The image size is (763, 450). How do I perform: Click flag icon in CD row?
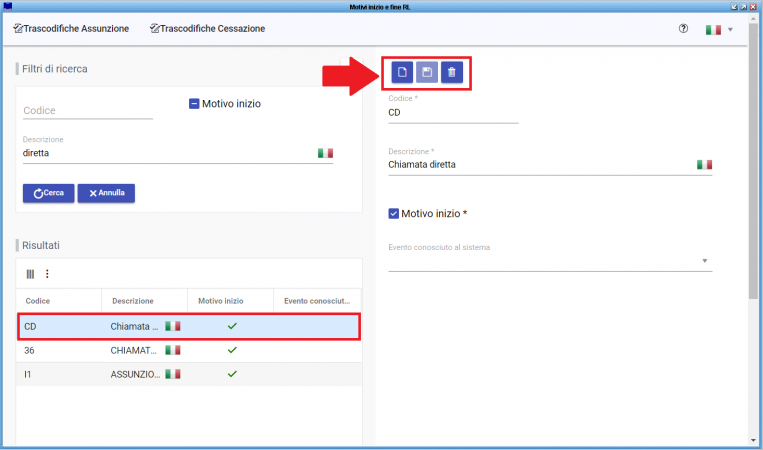click(173, 326)
